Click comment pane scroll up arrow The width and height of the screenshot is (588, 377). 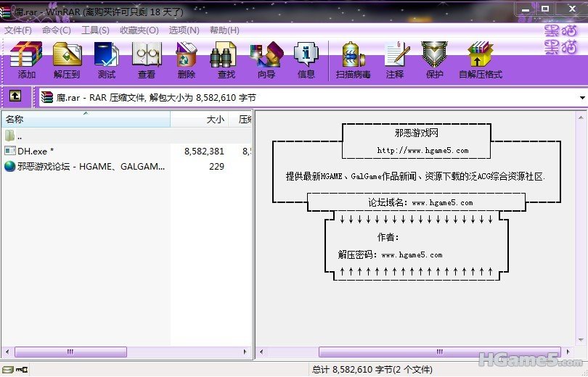point(581,117)
